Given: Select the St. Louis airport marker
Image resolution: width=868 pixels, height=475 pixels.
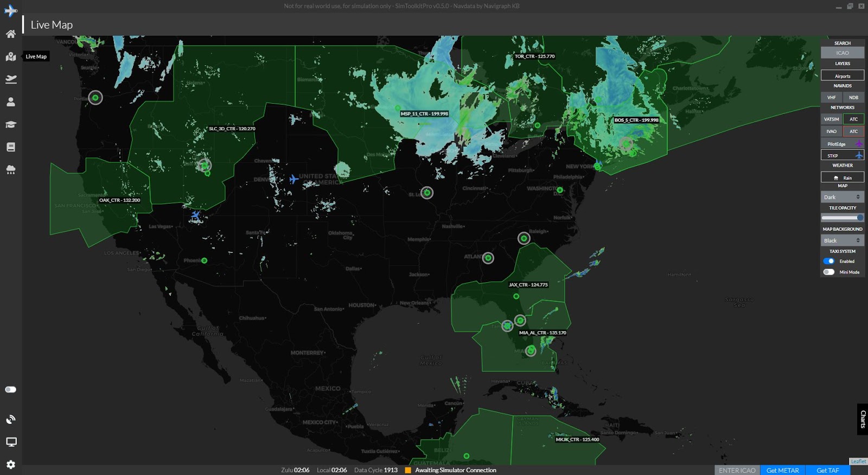Looking at the screenshot, I should pyautogui.click(x=427, y=192).
